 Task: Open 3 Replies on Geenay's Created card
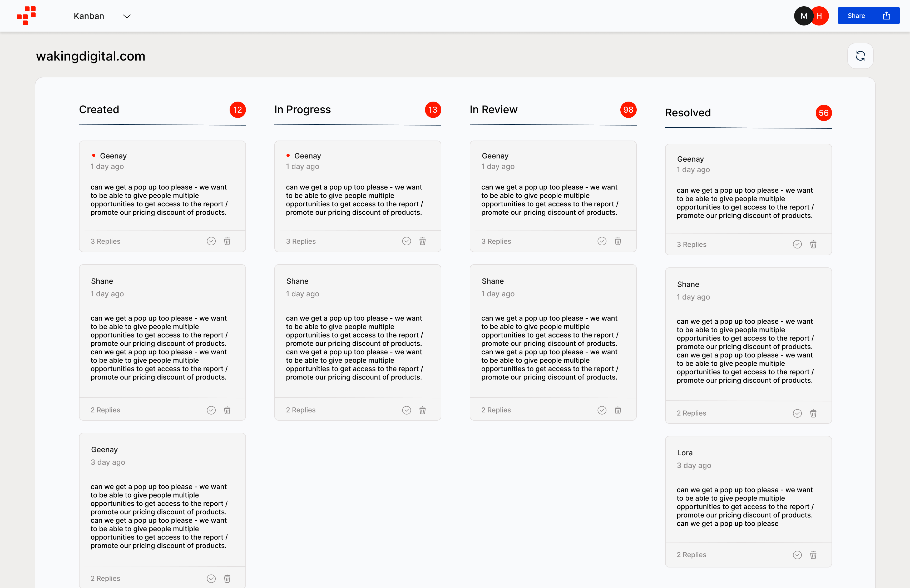(105, 241)
